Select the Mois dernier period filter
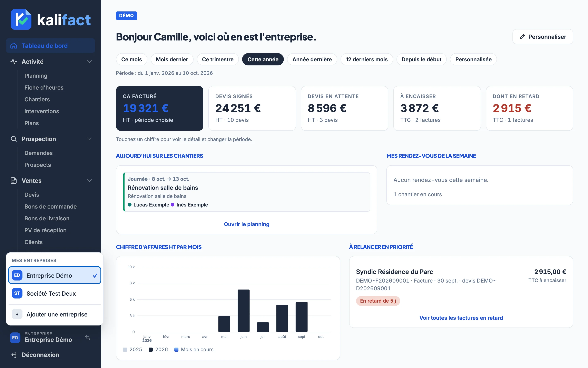This screenshot has height=368, width=588. pyautogui.click(x=172, y=59)
